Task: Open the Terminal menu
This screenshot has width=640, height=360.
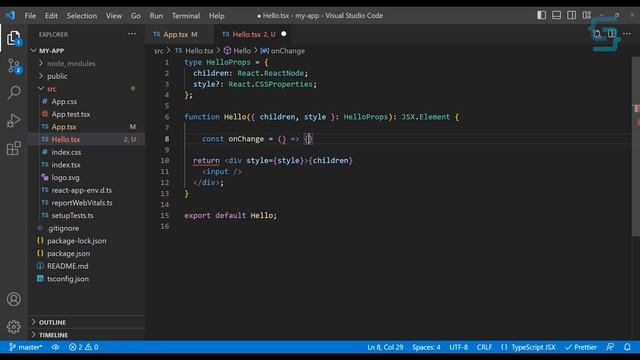Action: [x=186, y=16]
